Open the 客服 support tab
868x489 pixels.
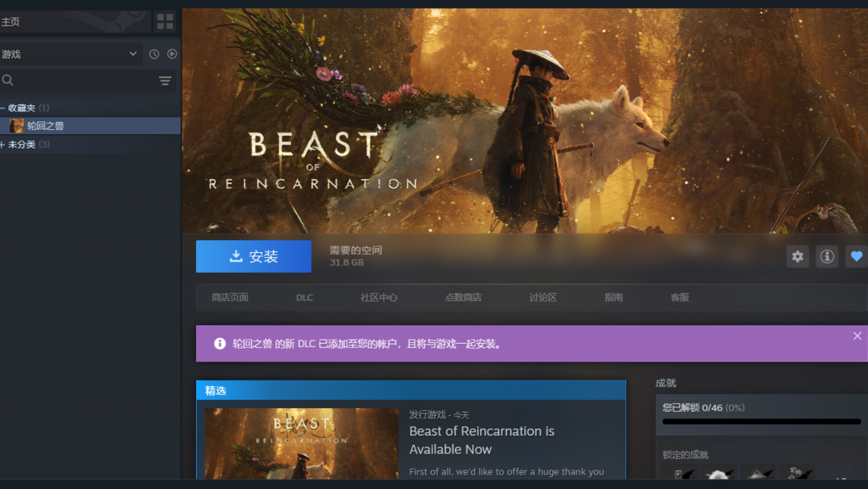[680, 297]
